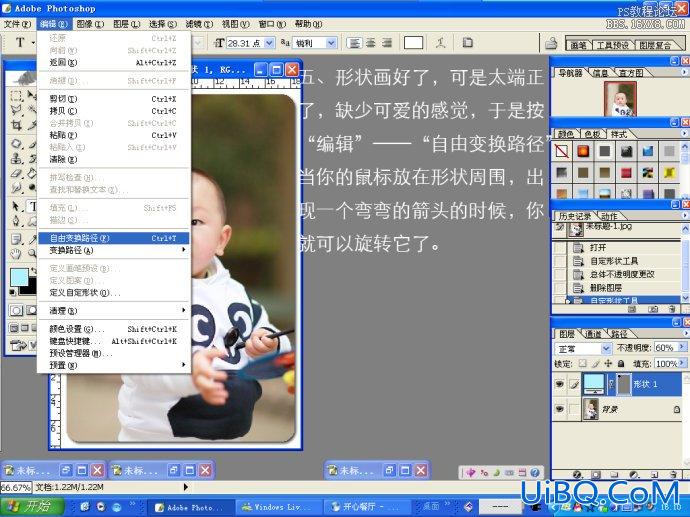Screen dimensions: 690x517
Task: Switch to the 色板 tab
Action: click(593, 134)
